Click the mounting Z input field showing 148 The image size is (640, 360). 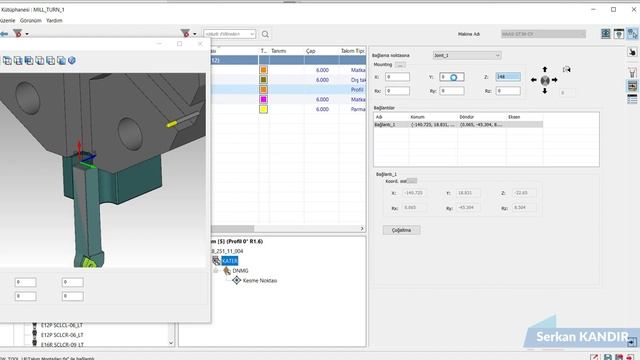(508, 77)
